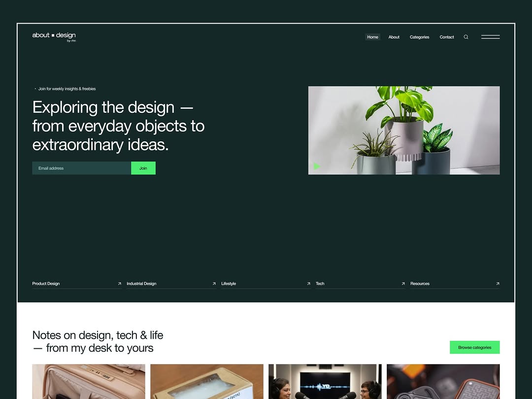Screen dimensions: 532x399
Task: Click the potted plants hero image
Action: coord(404,130)
